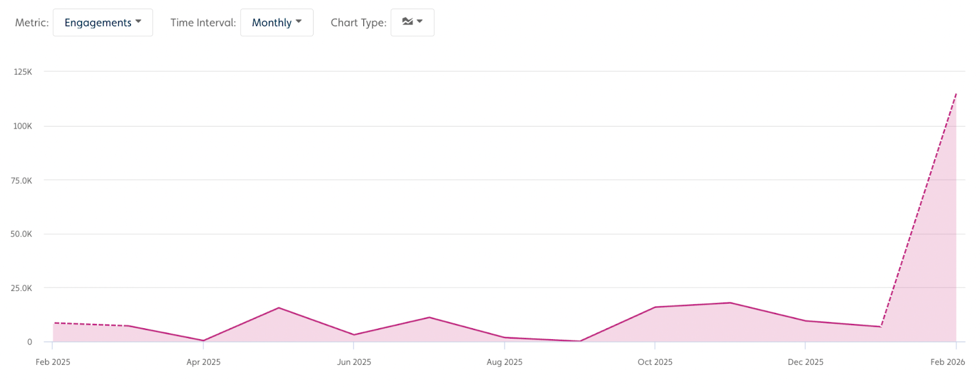Click the area chart icon in Chart Type

click(x=407, y=22)
